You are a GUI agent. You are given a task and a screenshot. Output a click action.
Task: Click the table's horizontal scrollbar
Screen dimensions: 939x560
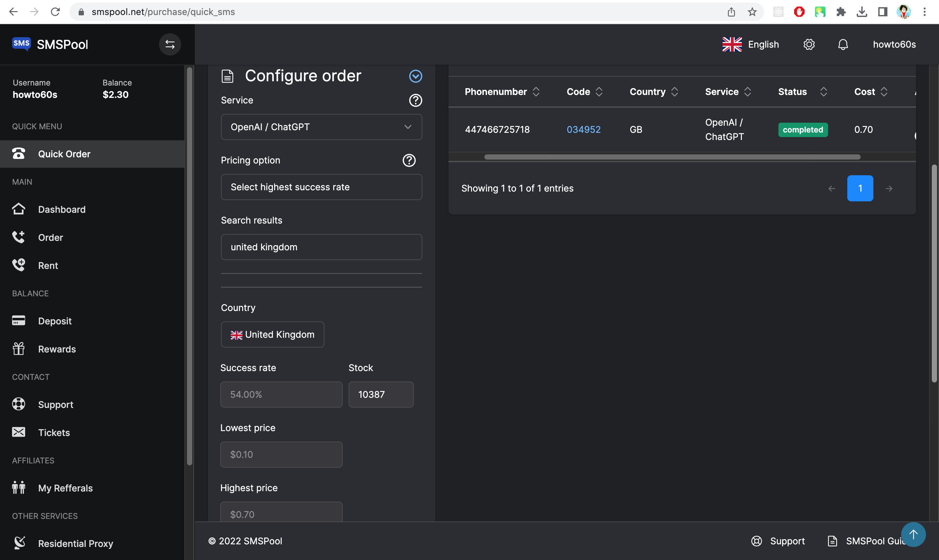[x=672, y=157]
